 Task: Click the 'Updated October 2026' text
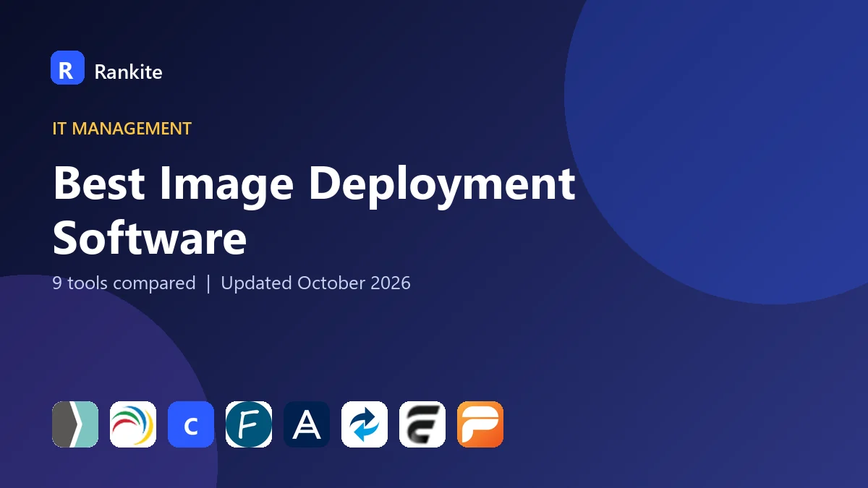(315, 283)
